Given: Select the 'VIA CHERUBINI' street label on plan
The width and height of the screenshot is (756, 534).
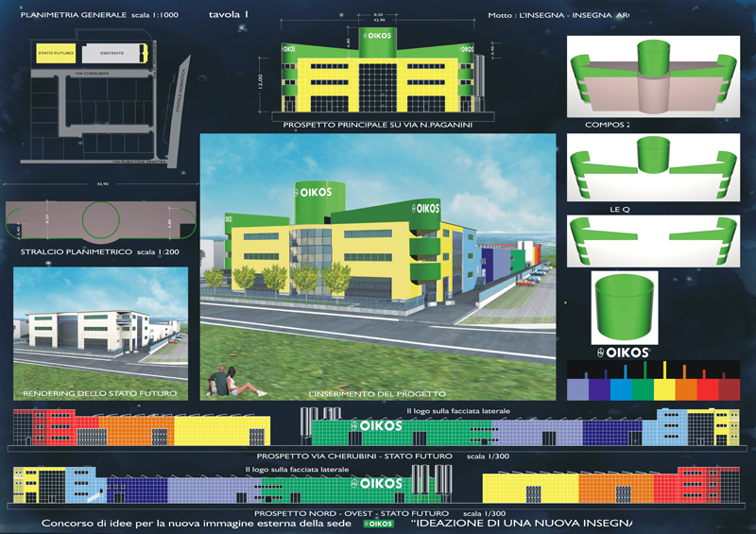Looking at the screenshot, I should click(x=92, y=74).
